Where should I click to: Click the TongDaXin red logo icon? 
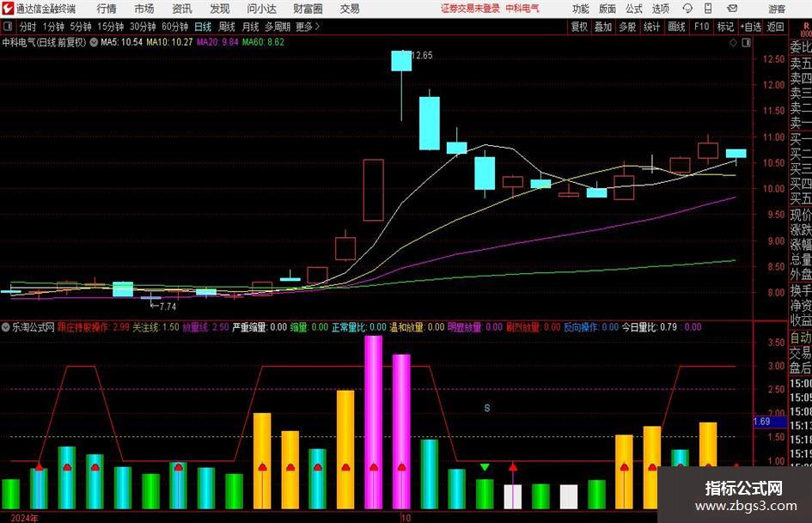8,9
